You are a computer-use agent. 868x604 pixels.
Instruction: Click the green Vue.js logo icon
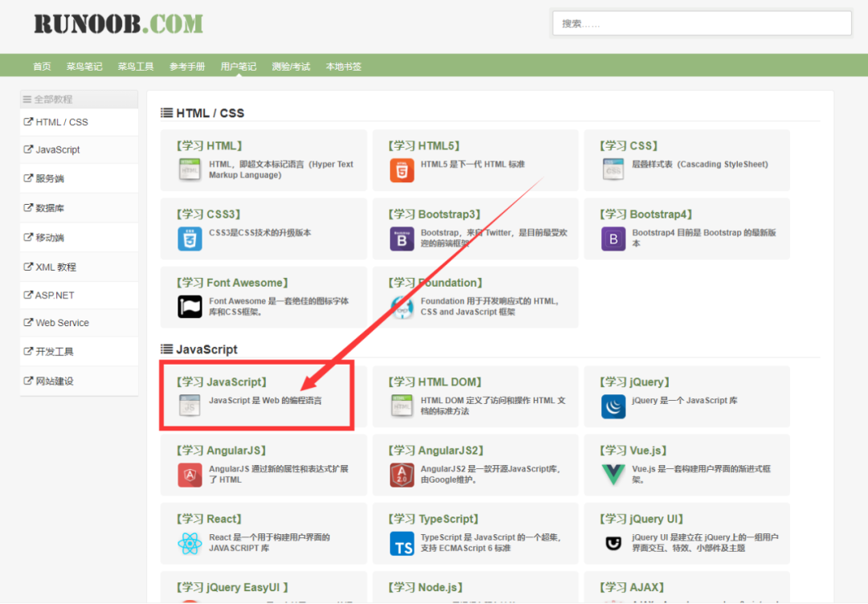pos(613,475)
